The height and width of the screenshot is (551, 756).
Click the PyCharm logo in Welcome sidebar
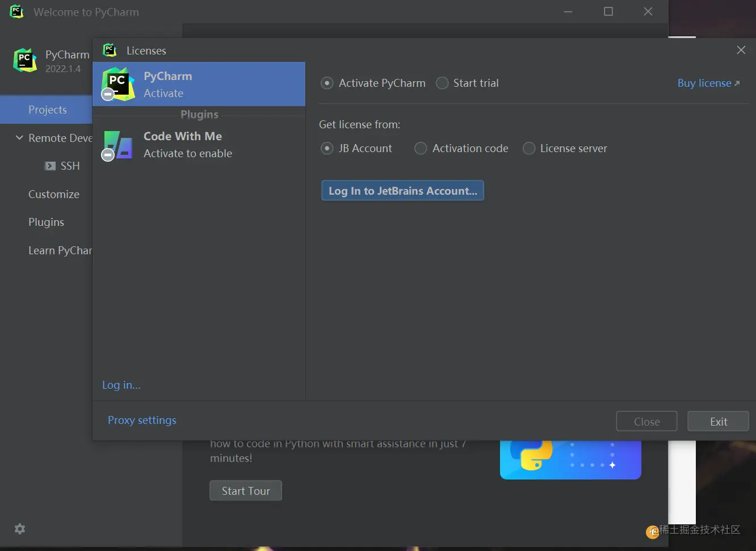[x=25, y=60]
